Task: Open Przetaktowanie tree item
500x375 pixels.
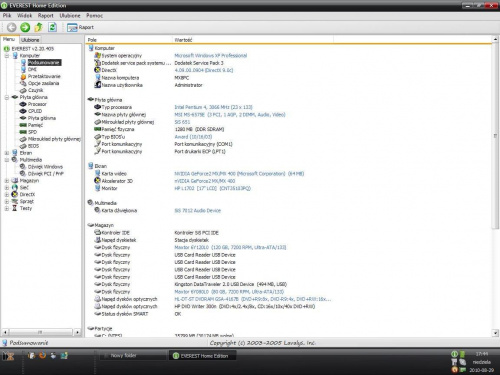Action: click(44, 76)
